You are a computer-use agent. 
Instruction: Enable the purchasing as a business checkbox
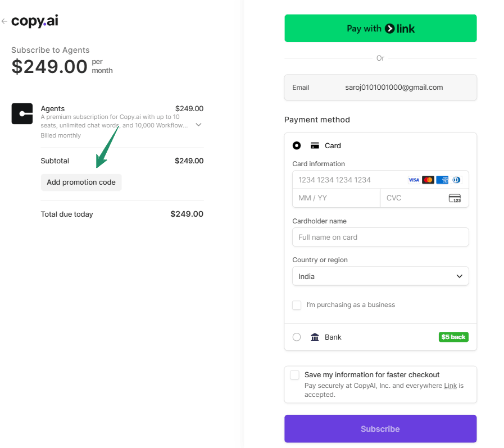(297, 305)
